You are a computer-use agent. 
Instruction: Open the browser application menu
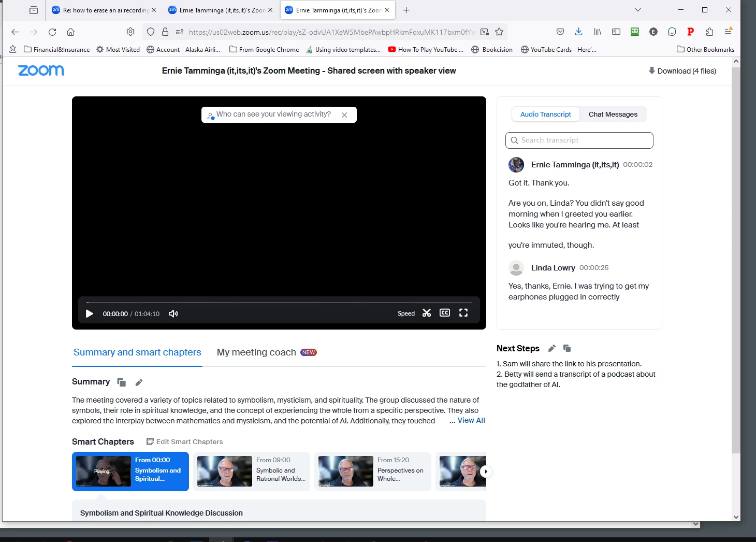(728, 32)
